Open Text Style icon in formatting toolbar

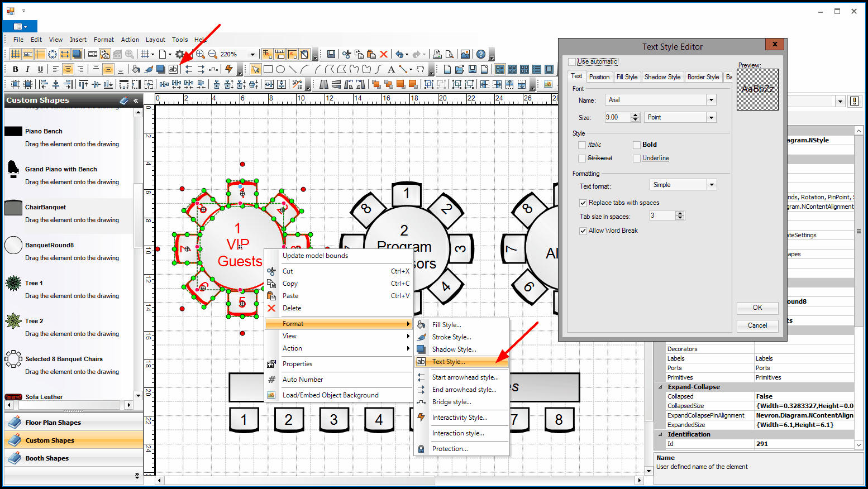click(x=173, y=69)
